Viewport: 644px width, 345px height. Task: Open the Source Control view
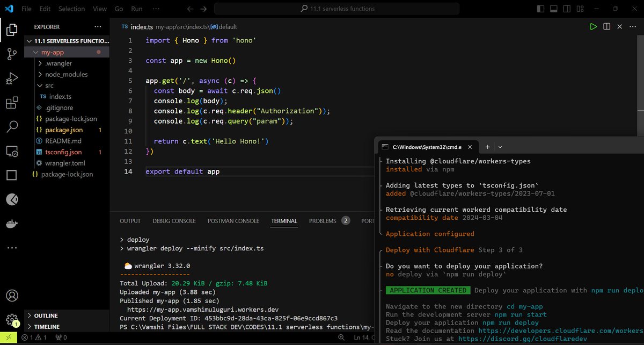click(x=12, y=54)
